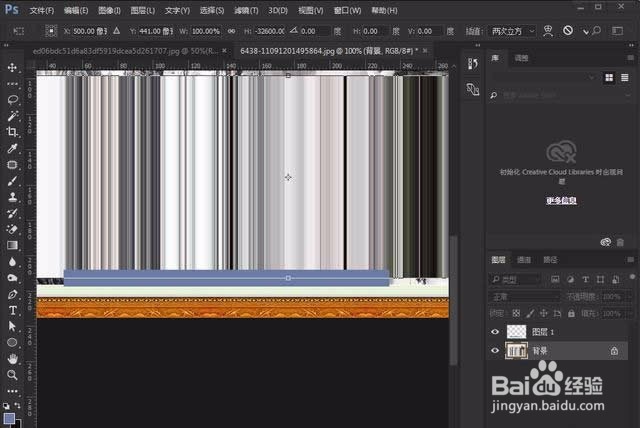Select the Blur drop tool
The height and width of the screenshot is (428, 640).
pos(12,262)
